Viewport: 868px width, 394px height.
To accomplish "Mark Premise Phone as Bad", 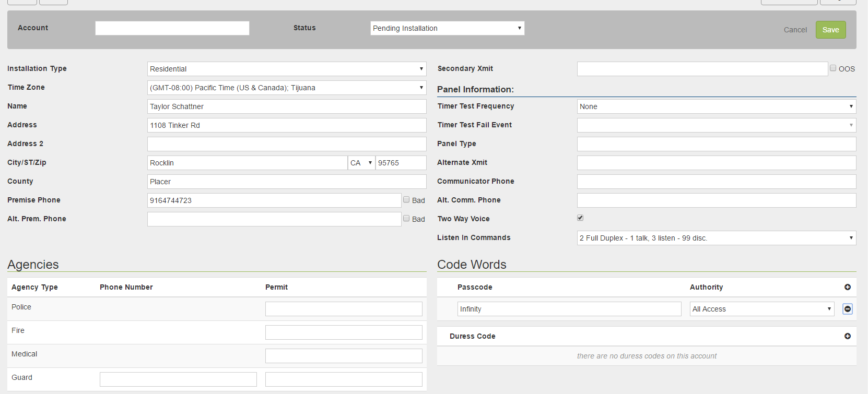I will [406, 200].
